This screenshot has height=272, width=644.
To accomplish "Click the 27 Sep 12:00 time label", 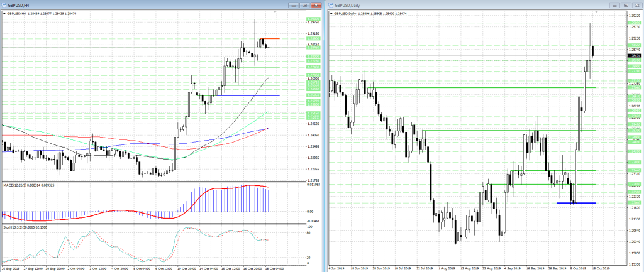I will coord(34,269).
